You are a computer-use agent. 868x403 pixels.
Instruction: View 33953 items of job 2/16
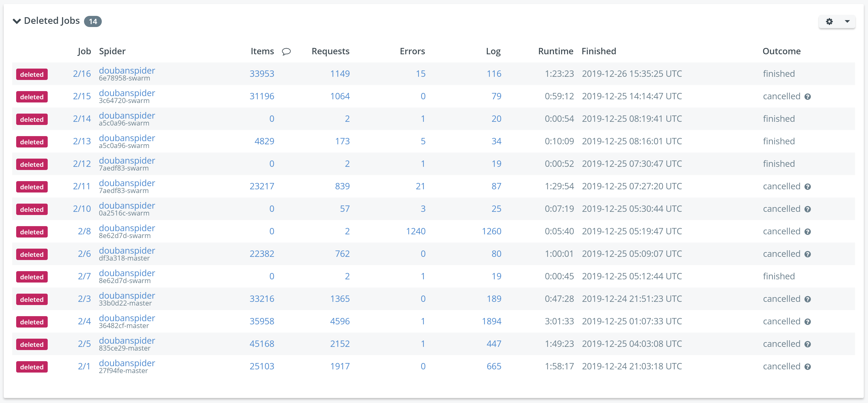coord(262,74)
